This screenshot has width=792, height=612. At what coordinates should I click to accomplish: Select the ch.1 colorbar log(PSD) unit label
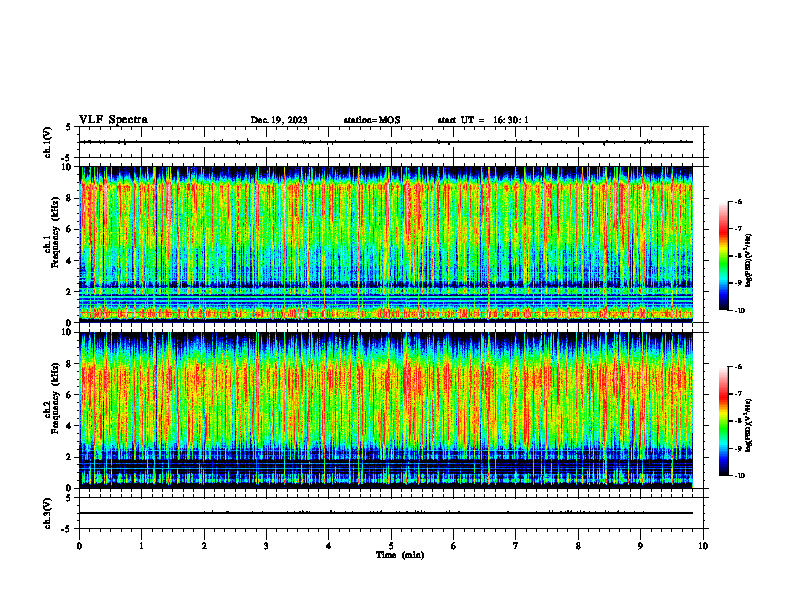[749, 260]
